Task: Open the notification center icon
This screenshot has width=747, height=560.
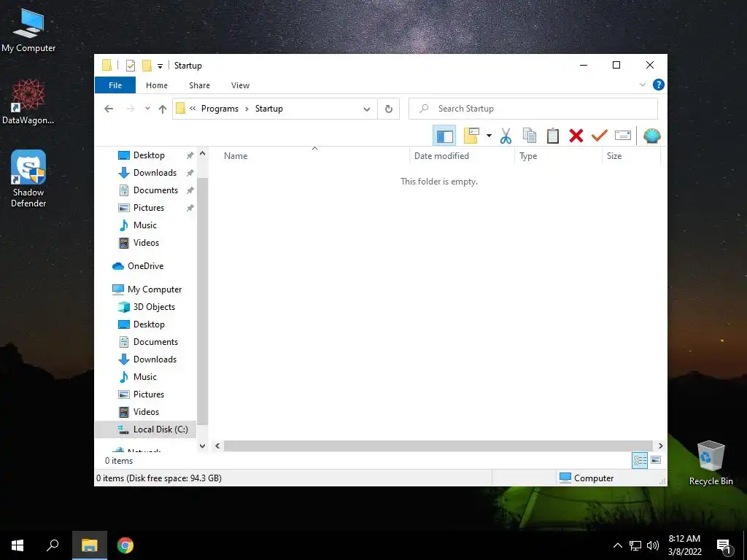Action: click(724, 546)
